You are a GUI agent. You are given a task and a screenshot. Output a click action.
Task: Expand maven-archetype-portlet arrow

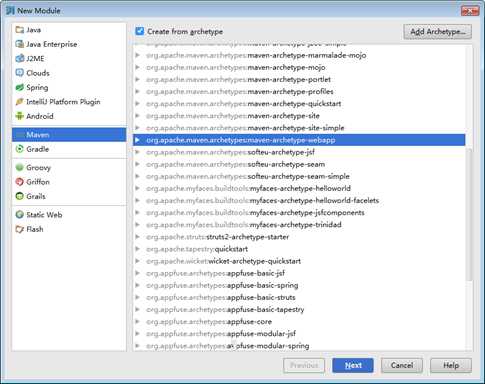tap(137, 79)
